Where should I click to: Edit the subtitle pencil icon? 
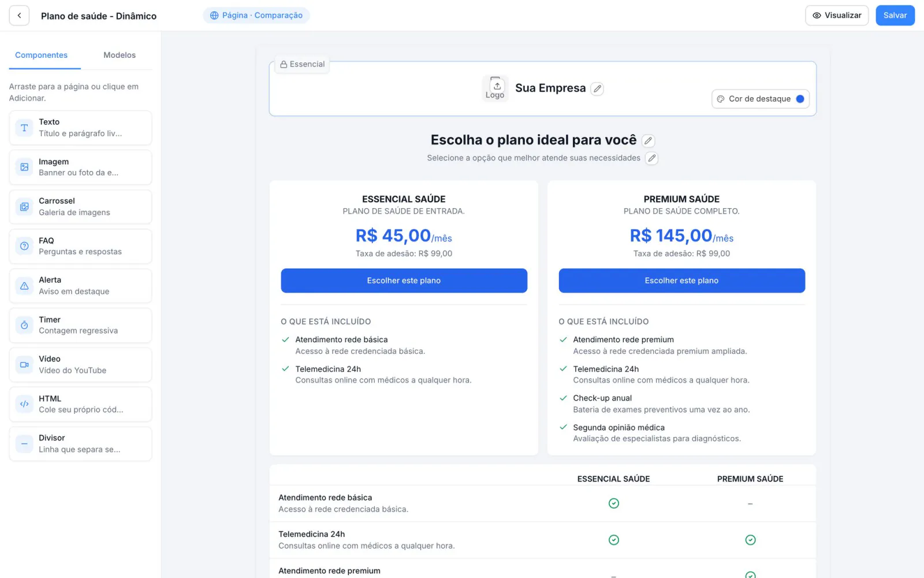tap(651, 158)
